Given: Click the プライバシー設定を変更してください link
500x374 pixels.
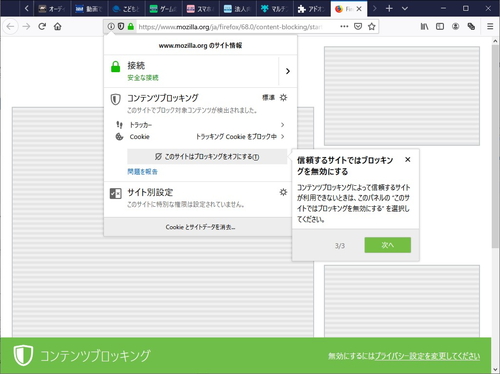Looking at the screenshot, I should (427, 356).
